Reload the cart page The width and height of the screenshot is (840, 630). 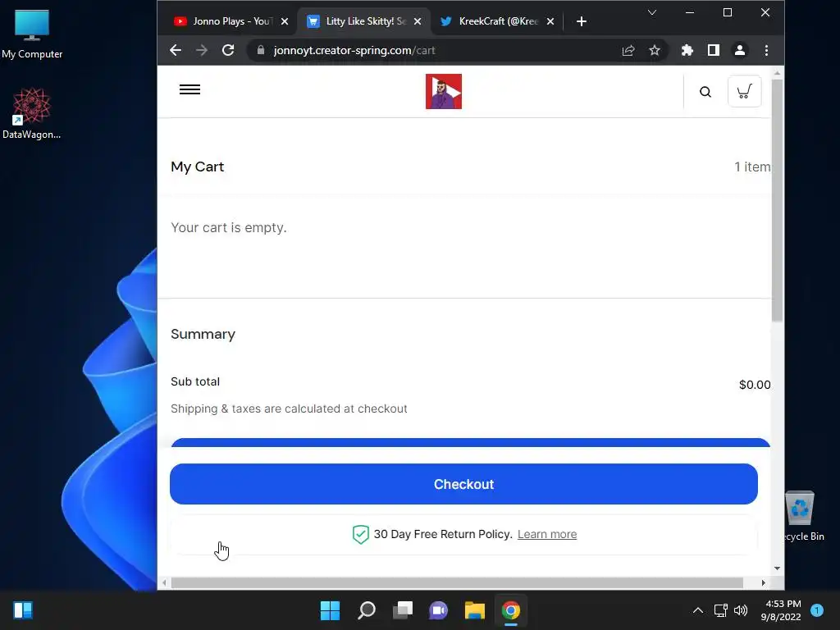click(x=228, y=50)
